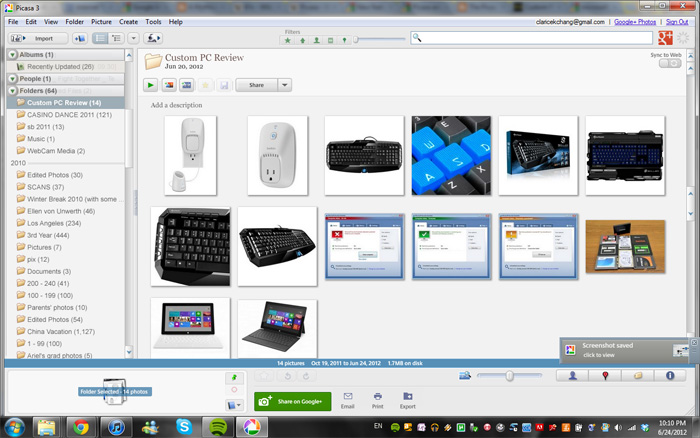Open Spotify from the taskbar

(x=217, y=427)
